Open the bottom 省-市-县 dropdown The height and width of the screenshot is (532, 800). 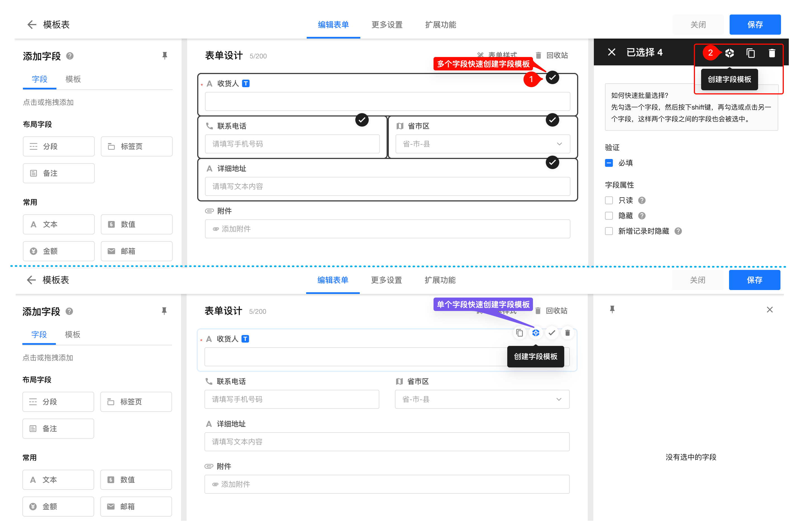click(x=482, y=399)
